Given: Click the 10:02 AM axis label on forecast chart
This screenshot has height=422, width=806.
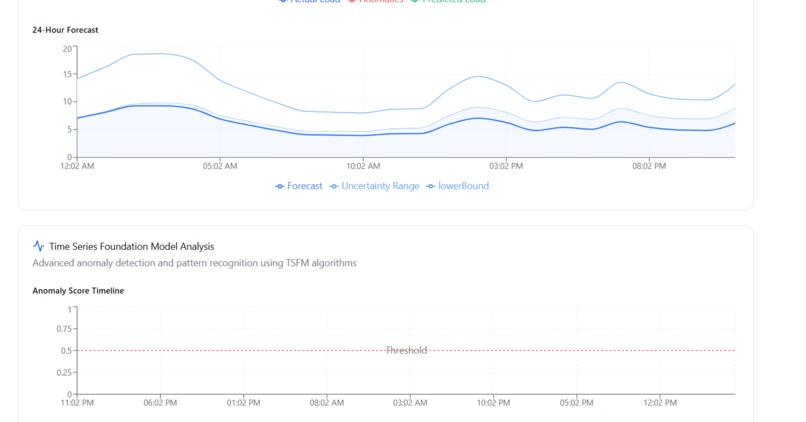Looking at the screenshot, I should point(363,167).
